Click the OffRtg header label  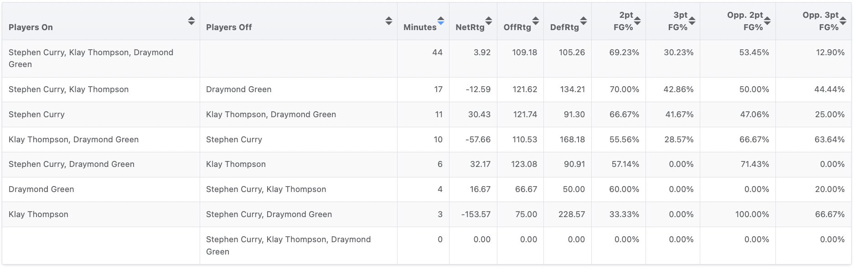(517, 27)
